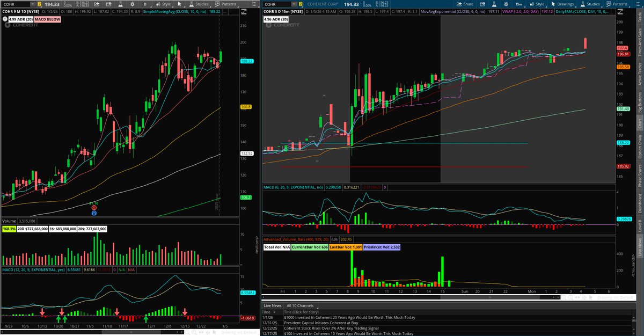Open share icon in left chart toolbar
The width and height of the screenshot is (644, 336).
[97, 4]
